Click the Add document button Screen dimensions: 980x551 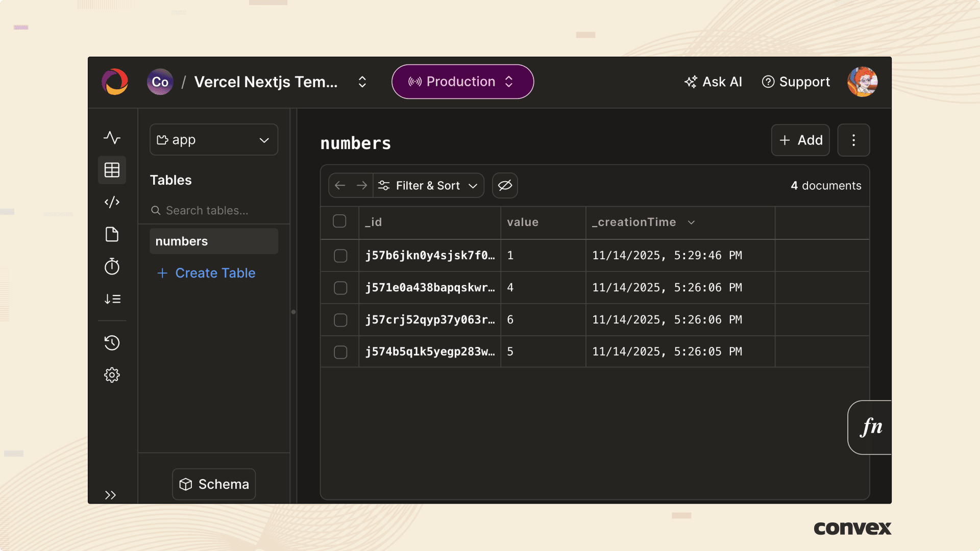click(800, 140)
